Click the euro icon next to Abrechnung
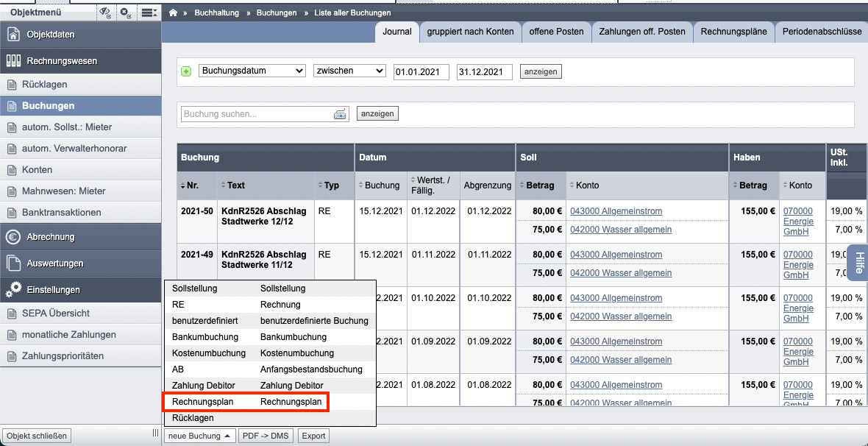Screen dimensions: 868x446 (14, 236)
